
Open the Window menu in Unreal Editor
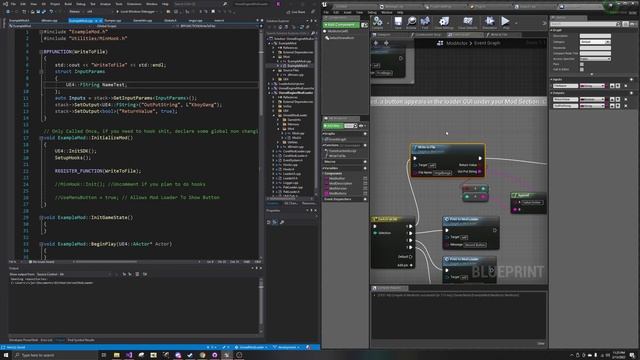(x=386, y=12)
